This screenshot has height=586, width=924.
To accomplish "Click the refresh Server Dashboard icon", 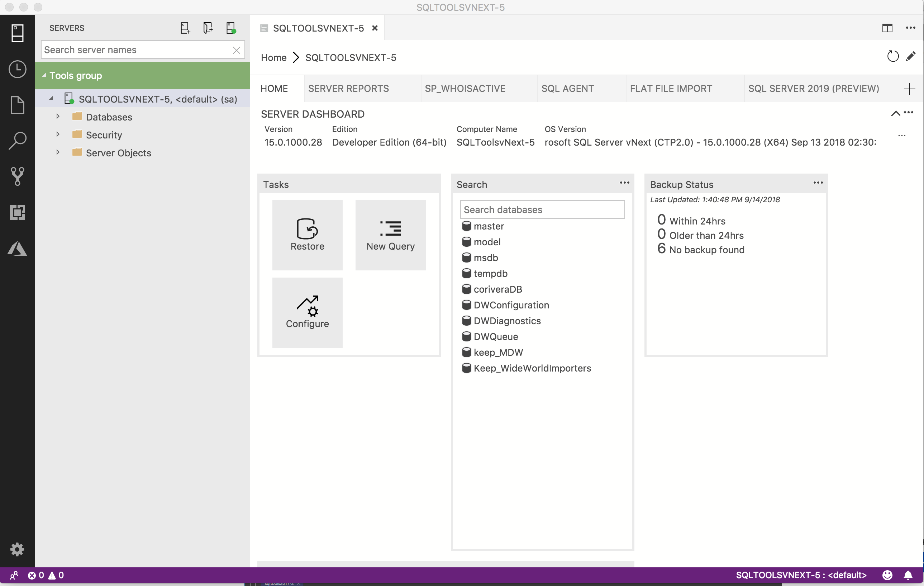I will pyautogui.click(x=892, y=57).
